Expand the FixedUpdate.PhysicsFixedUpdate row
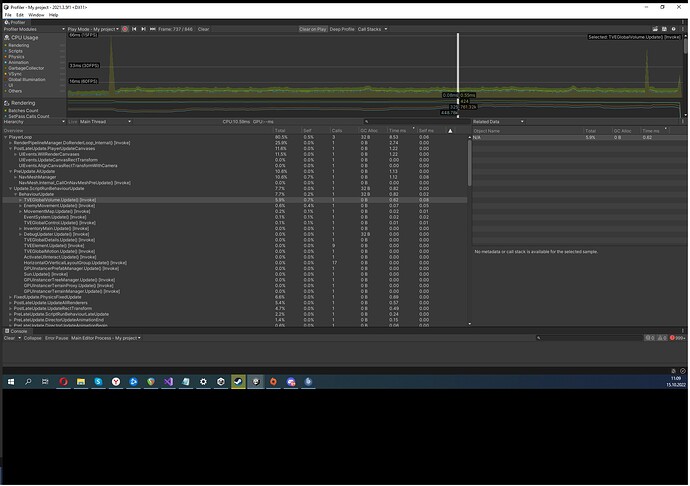This screenshot has height=486, width=690. coord(11,297)
